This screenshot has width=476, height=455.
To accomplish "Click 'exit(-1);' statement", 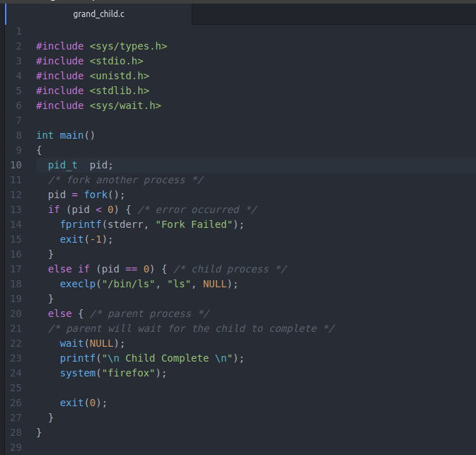I will [86, 239].
